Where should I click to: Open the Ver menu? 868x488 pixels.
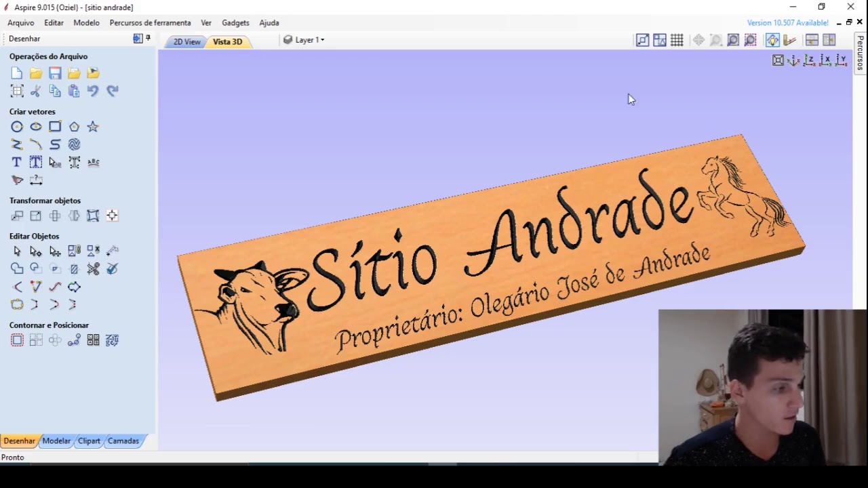pos(206,23)
